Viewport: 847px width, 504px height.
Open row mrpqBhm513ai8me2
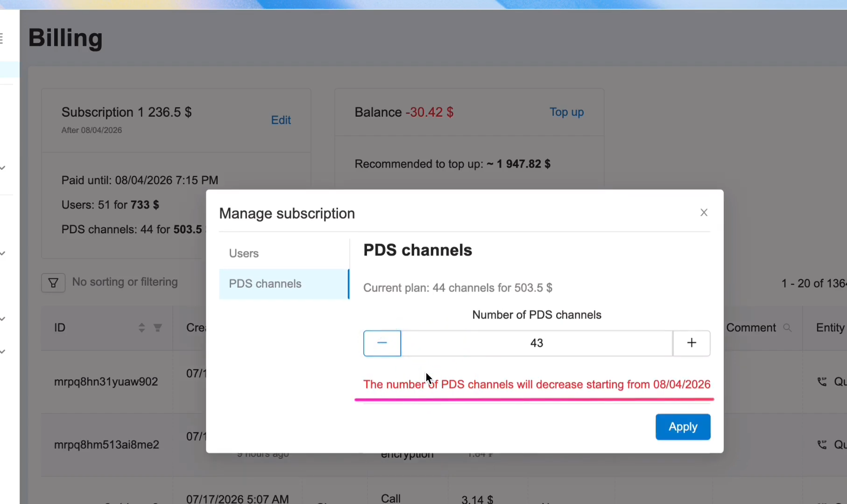tap(106, 445)
